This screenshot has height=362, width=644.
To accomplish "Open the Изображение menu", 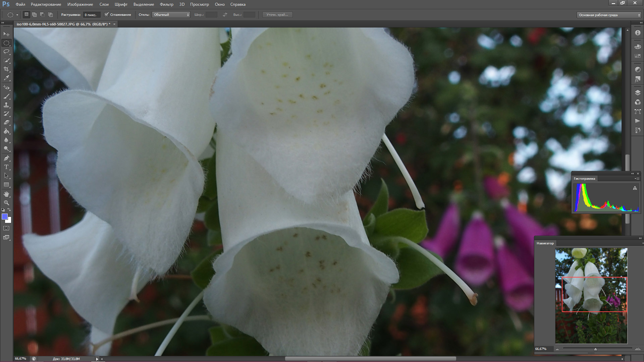I will click(80, 4).
